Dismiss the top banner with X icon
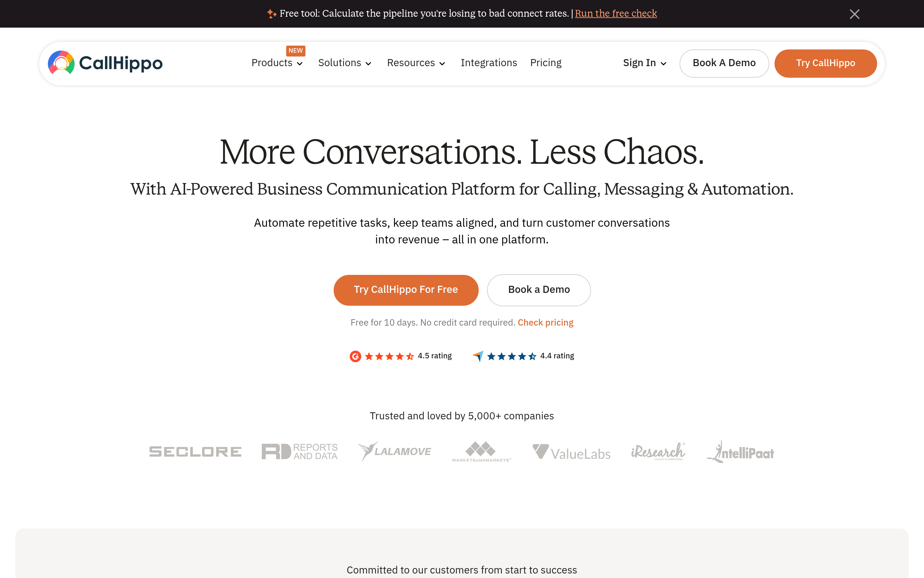Image resolution: width=924 pixels, height=578 pixels. coord(854,14)
